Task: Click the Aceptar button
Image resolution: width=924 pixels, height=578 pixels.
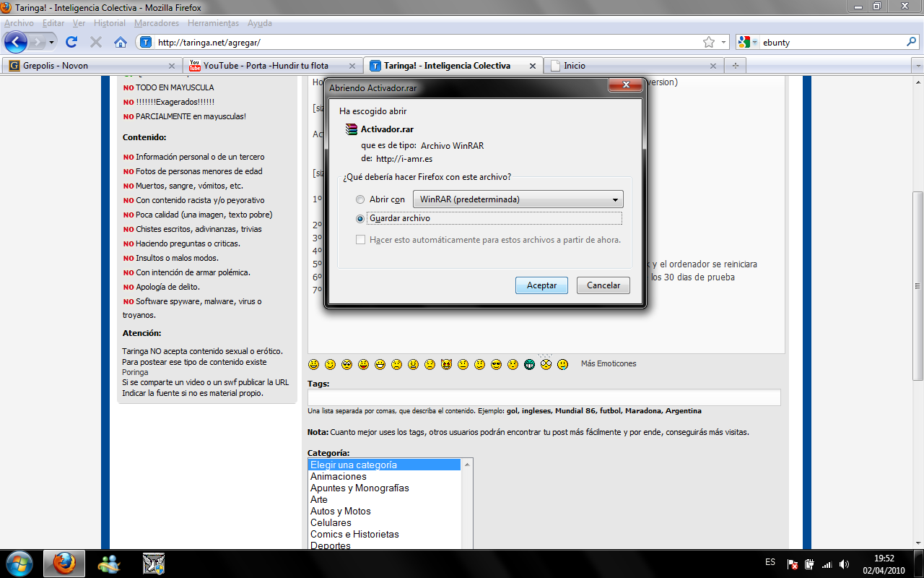Action: point(541,285)
